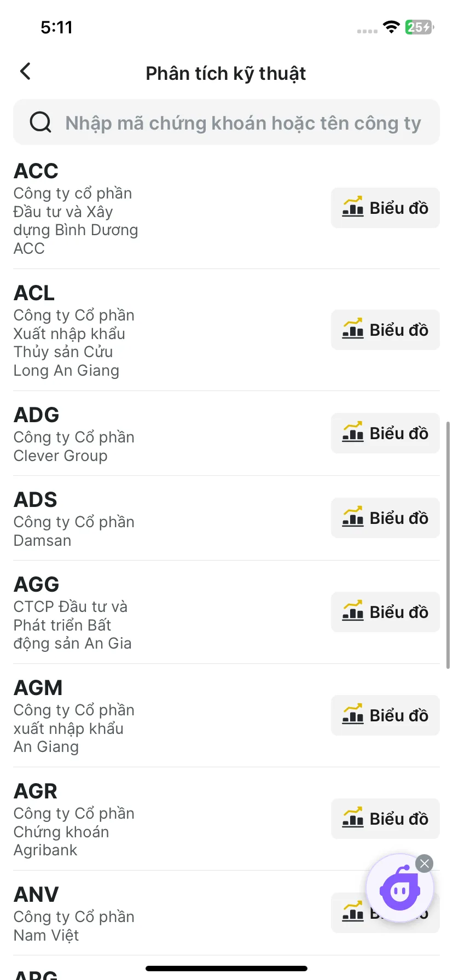
Task: Dismiss the floating chatbot with its X
Action: [x=424, y=864]
